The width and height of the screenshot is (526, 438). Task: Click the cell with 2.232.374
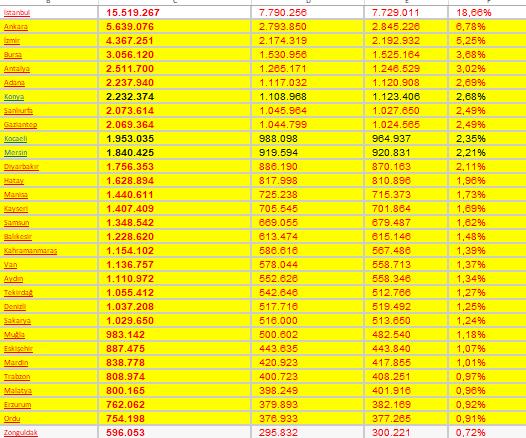174,97
